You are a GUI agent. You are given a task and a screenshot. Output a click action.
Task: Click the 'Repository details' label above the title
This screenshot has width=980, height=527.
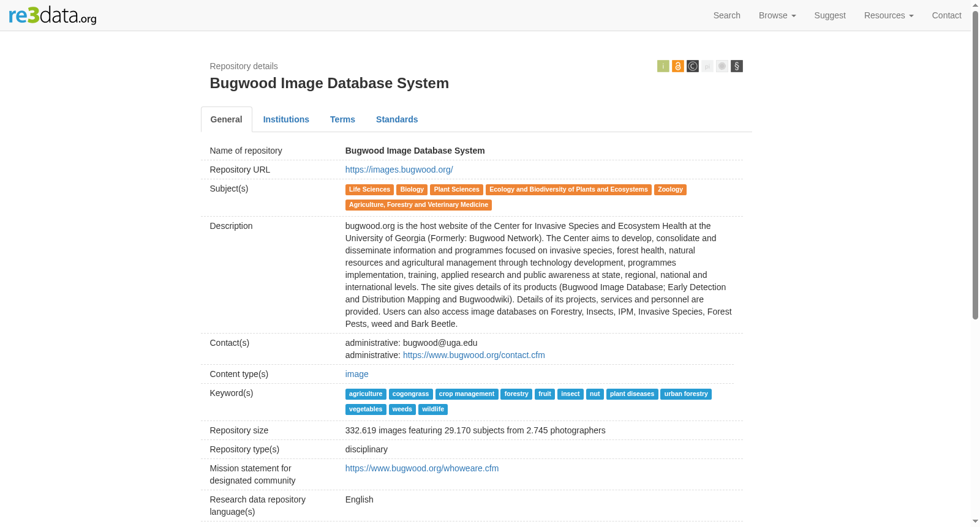pos(244,66)
